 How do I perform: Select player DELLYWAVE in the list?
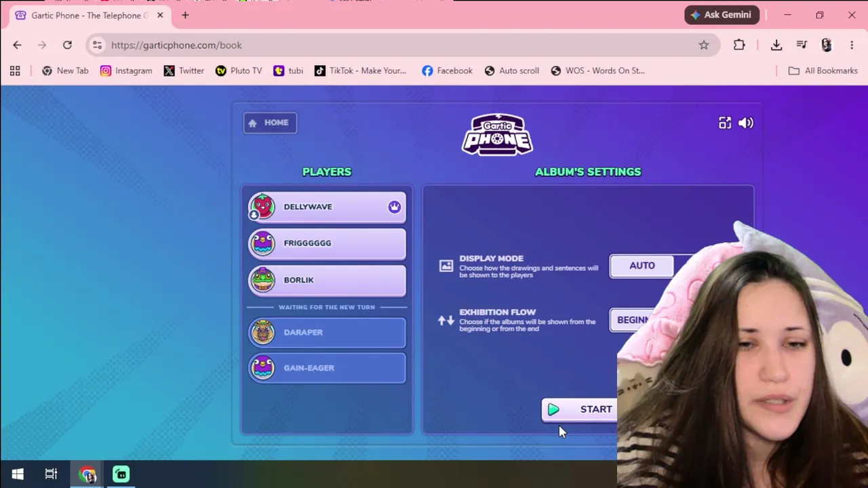point(327,207)
